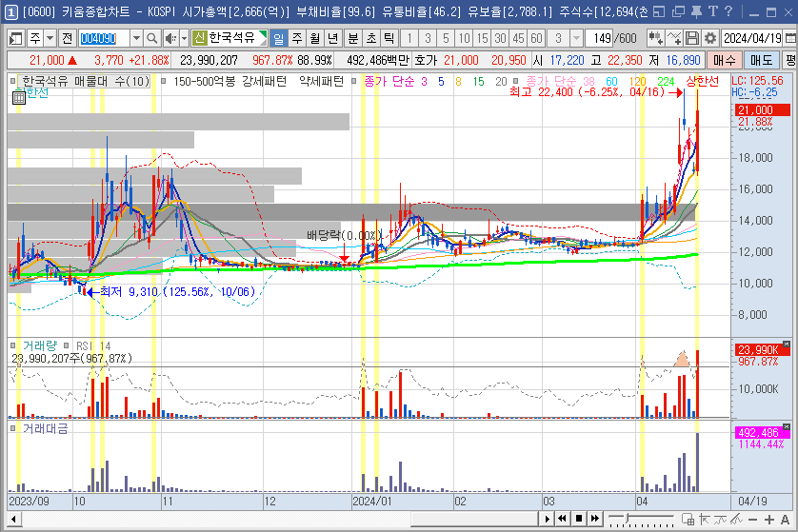
Task: Click the save chart floppy icon
Action: pos(691,38)
